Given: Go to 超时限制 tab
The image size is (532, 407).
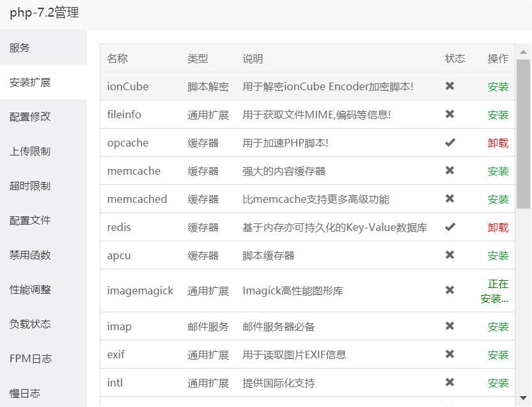Looking at the screenshot, I should tap(43, 186).
